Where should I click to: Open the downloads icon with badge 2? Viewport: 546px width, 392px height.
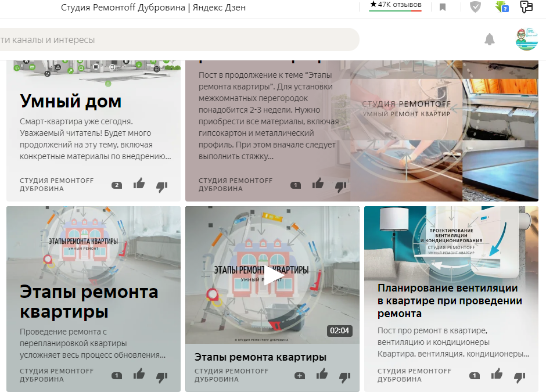click(x=502, y=6)
